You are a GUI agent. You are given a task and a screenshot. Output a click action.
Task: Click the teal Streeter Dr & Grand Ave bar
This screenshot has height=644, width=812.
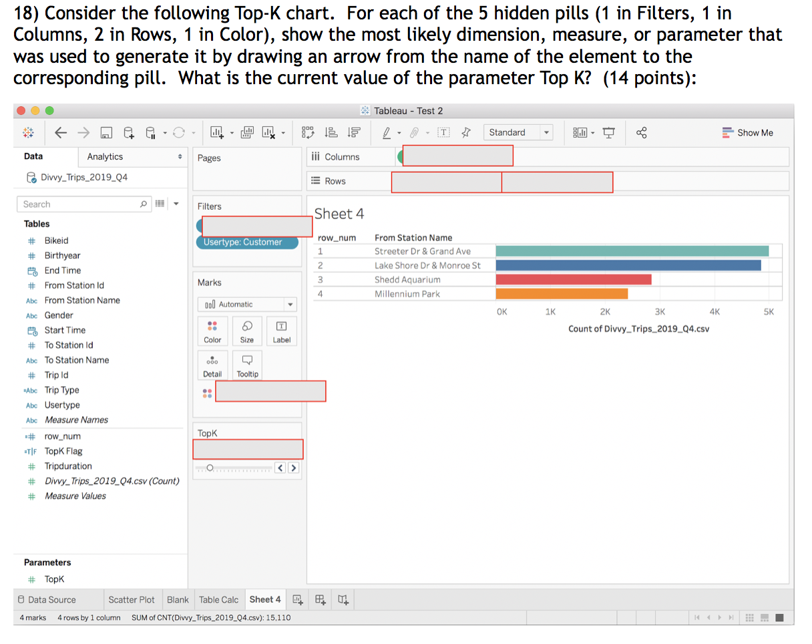click(x=632, y=251)
